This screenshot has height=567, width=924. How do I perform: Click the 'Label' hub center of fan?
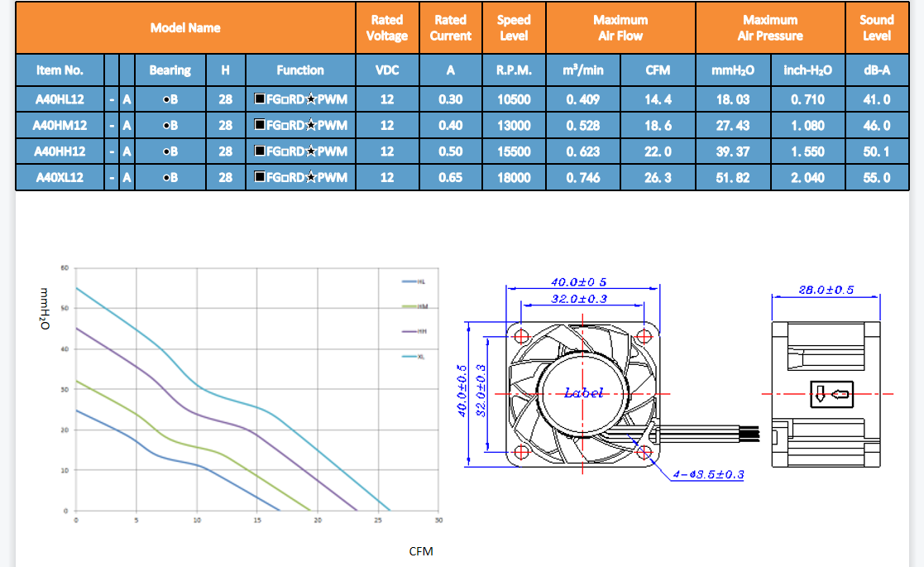[x=583, y=393]
